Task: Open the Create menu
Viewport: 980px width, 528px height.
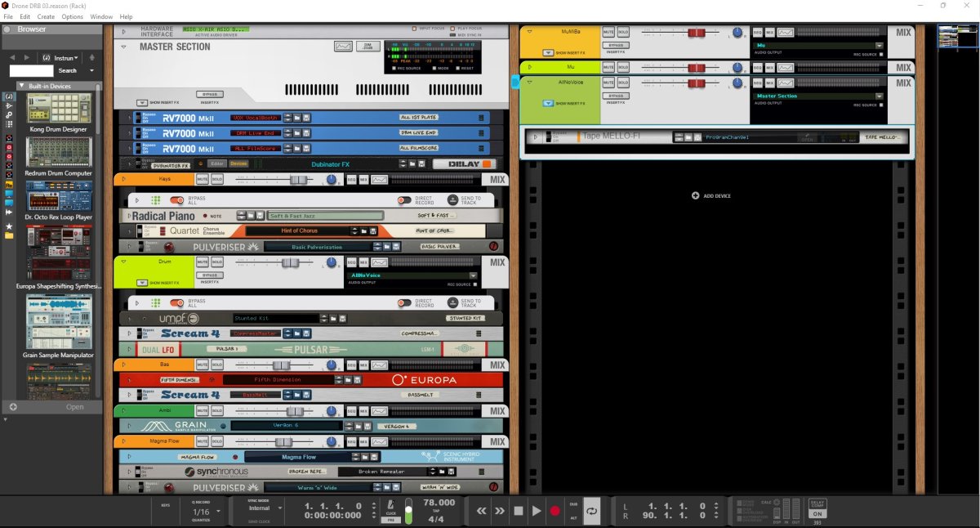Action: (x=46, y=16)
